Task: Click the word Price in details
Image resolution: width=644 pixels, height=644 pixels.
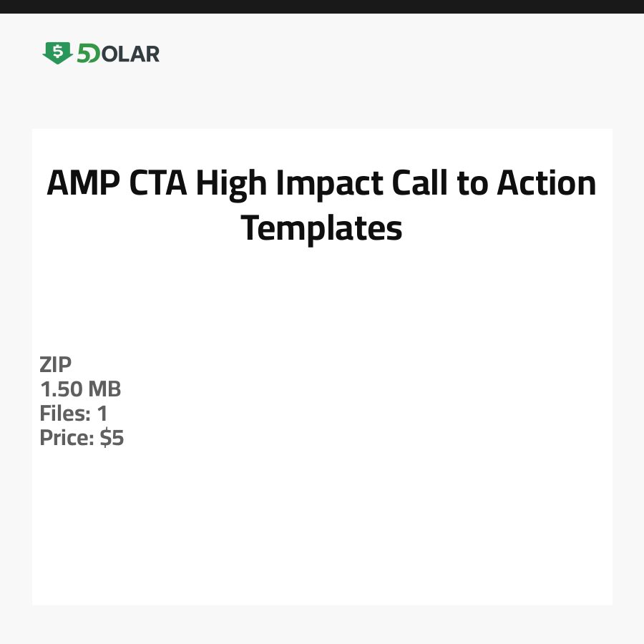Action: click(x=66, y=438)
